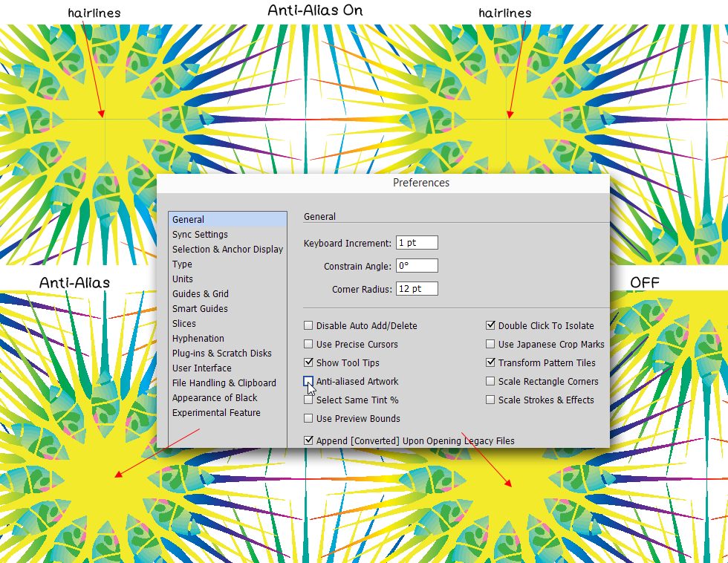Click the Corner Radius field
The image size is (728, 563).
point(417,289)
